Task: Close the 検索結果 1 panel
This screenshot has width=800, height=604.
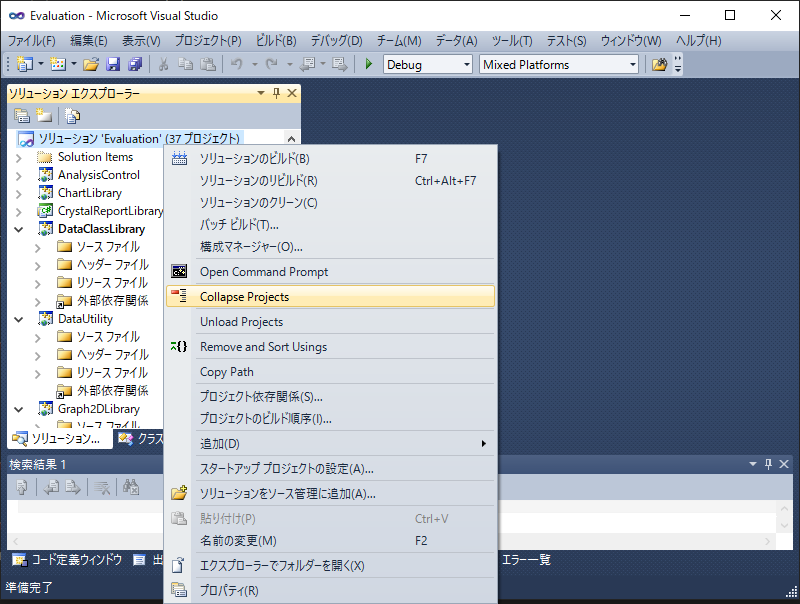Action: (784, 464)
